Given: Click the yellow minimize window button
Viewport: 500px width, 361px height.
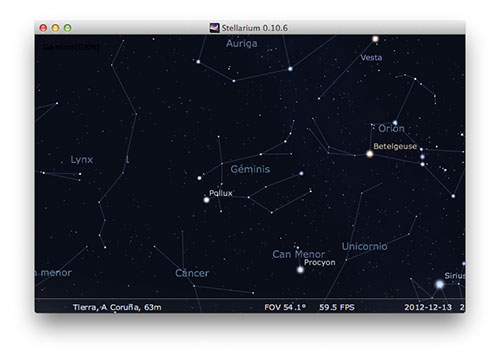Looking at the screenshot, I should point(55,28).
